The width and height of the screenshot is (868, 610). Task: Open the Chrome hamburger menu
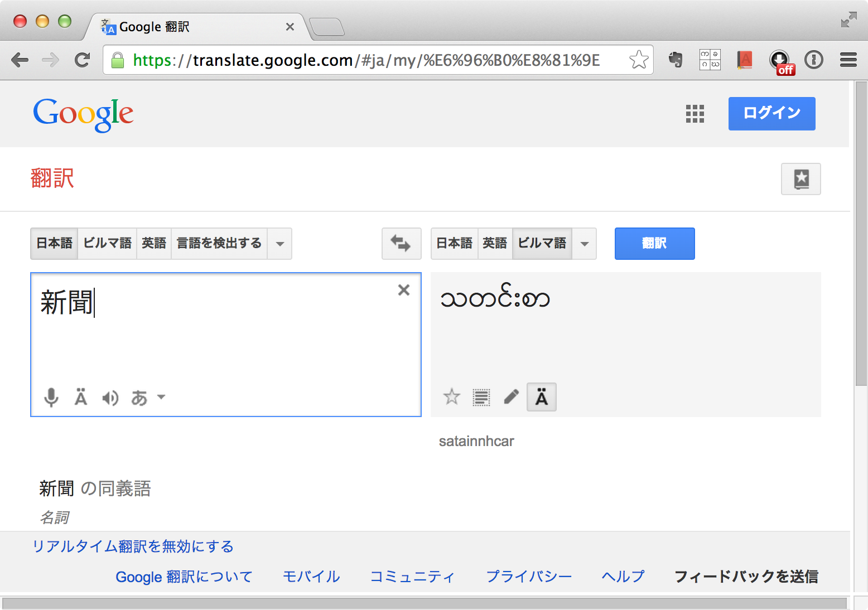[848, 60]
